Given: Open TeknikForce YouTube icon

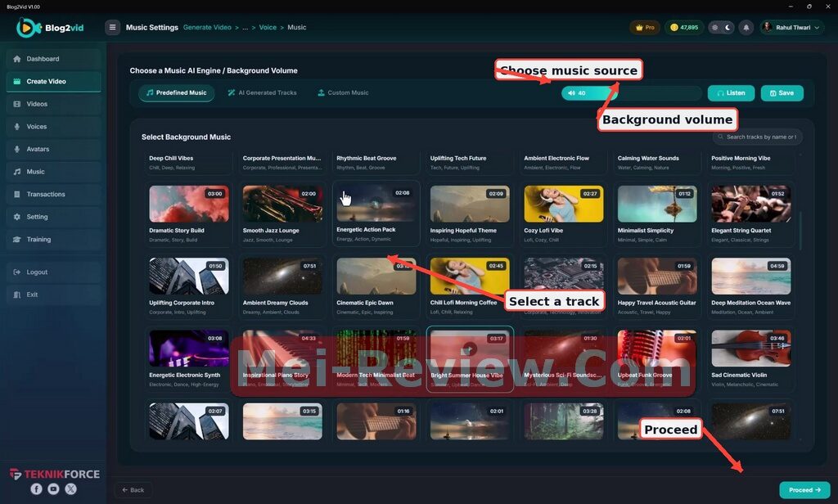Looking at the screenshot, I should pyautogui.click(x=53, y=488).
